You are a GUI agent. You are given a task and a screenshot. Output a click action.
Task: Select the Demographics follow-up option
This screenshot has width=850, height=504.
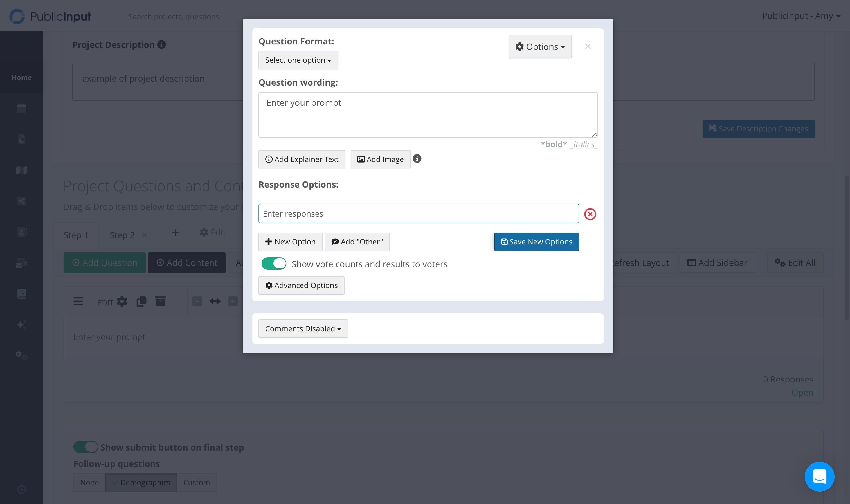(141, 482)
